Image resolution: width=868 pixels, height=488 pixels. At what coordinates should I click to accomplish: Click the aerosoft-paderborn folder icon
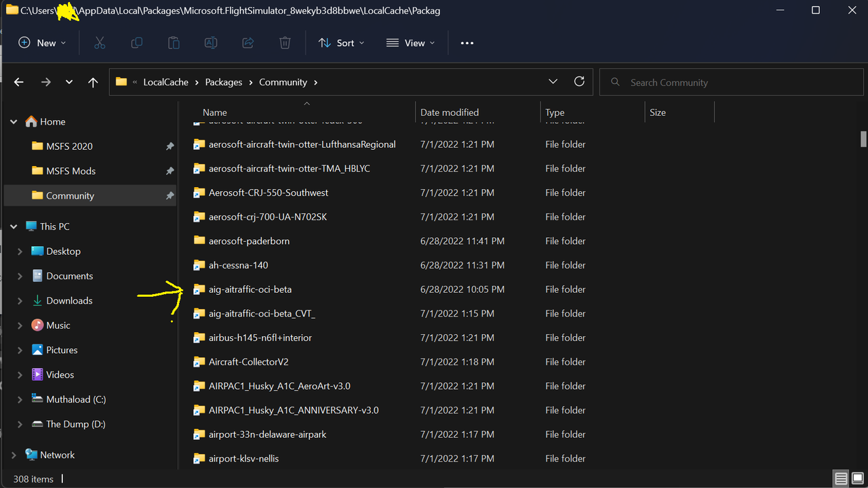[199, 241]
